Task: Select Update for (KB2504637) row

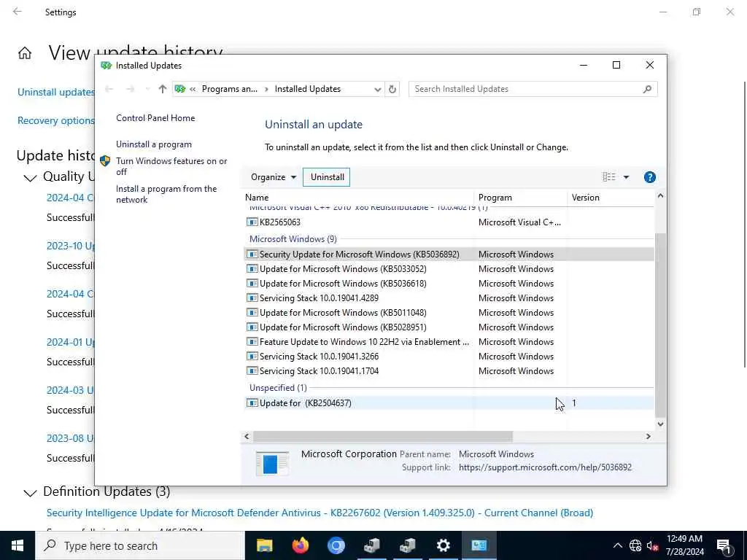Action: pyautogui.click(x=449, y=402)
